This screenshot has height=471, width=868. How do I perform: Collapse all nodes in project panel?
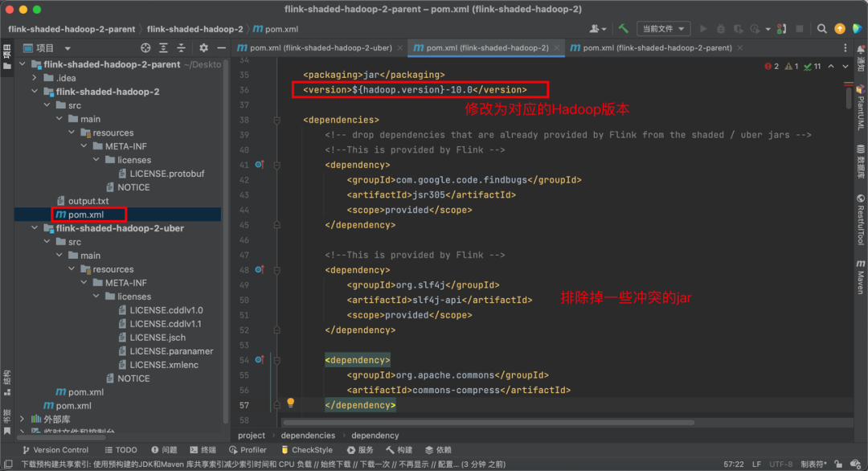(x=182, y=48)
